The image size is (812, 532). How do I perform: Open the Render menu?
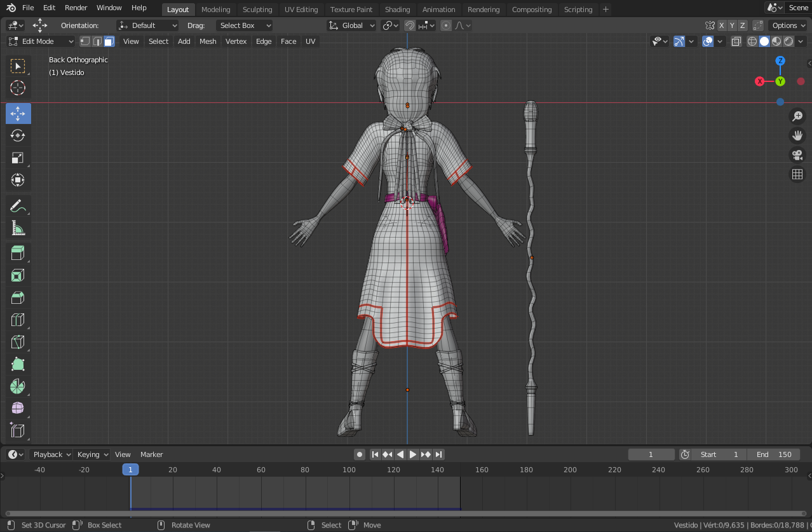pyautogui.click(x=76, y=8)
